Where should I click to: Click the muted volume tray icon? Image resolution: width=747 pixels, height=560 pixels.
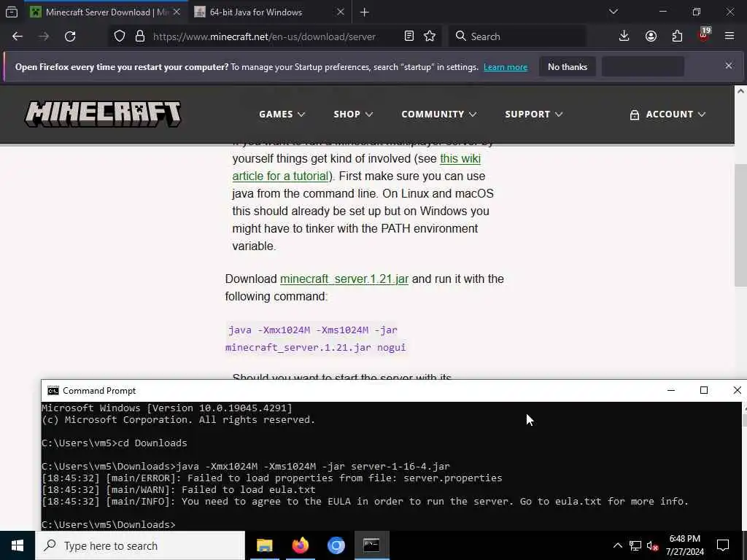point(652,545)
